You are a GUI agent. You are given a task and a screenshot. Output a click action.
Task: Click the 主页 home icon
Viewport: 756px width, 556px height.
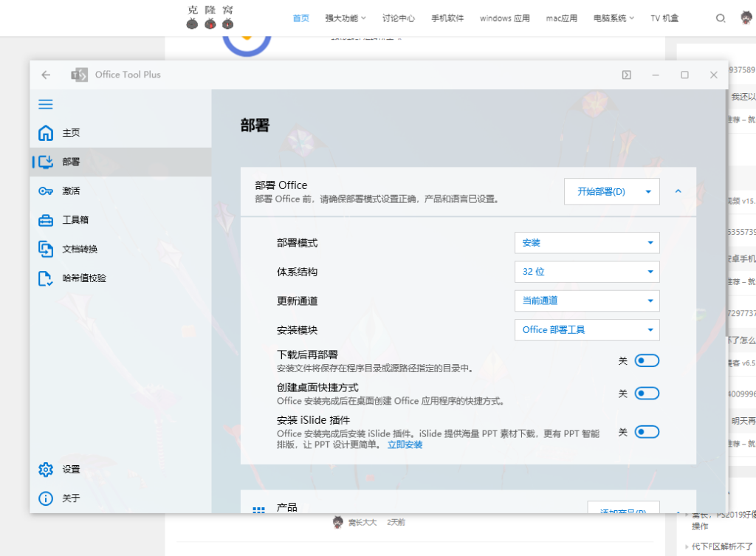[x=46, y=133]
